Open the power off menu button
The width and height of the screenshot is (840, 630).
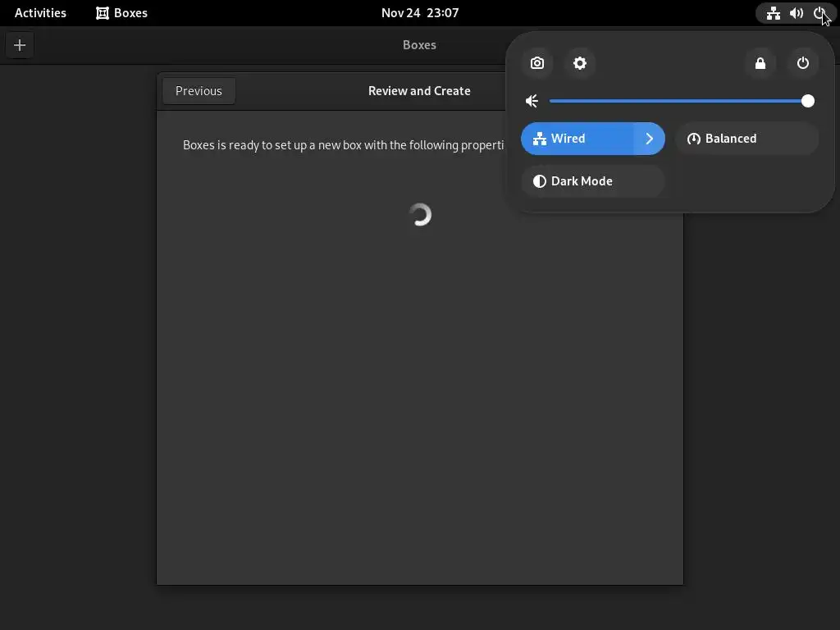coord(802,63)
